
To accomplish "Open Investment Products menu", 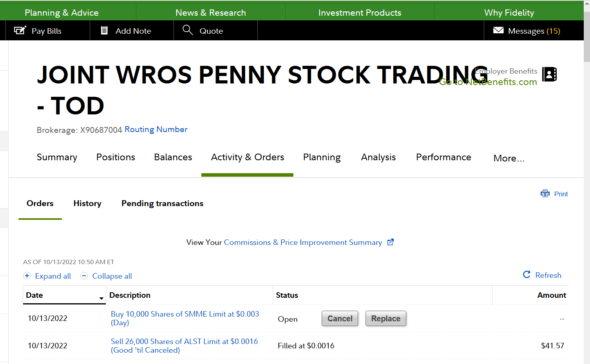I will (x=360, y=13).
